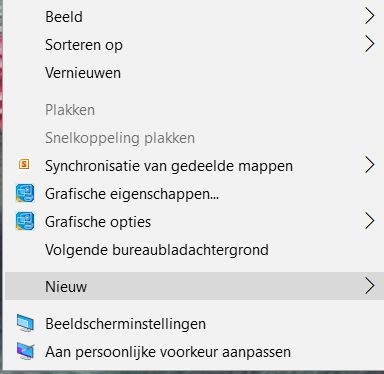Click the personalization icon beside Aan persoonlijke voorkeur

(25, 351)
